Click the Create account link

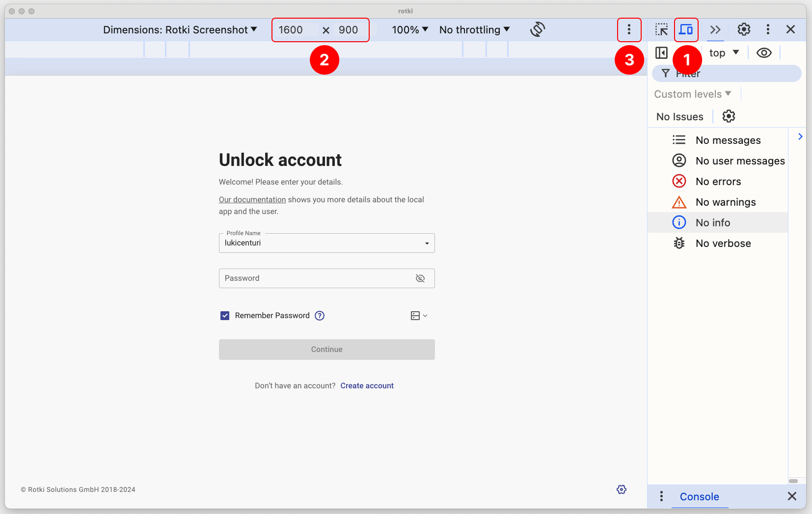(x=367, y=386)
